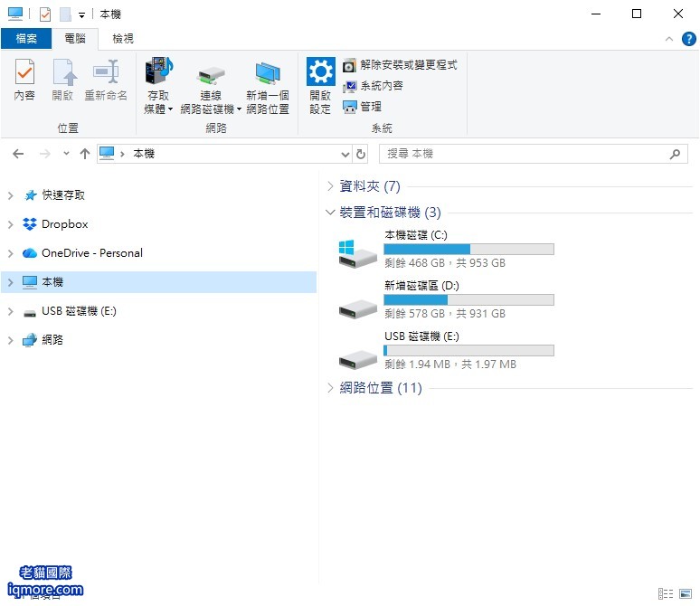The image size is (700, 606).
Task: Open 系統內容 system properties
Action: click(x=374, y=86)
